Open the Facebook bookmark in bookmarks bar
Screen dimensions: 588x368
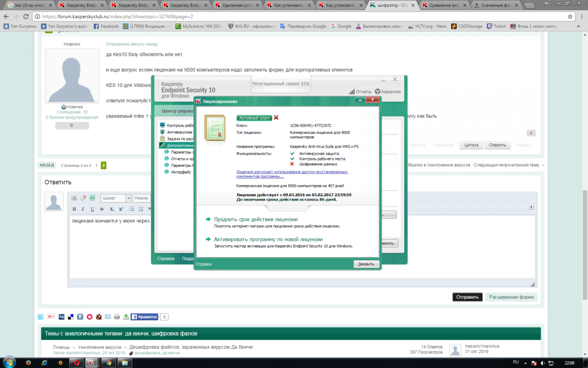tap(106, 26)
